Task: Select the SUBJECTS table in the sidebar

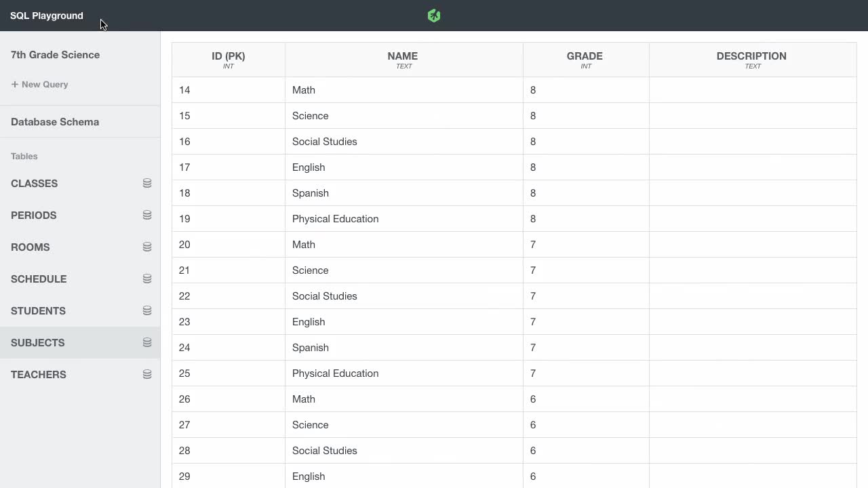Action: coord(37,342)
